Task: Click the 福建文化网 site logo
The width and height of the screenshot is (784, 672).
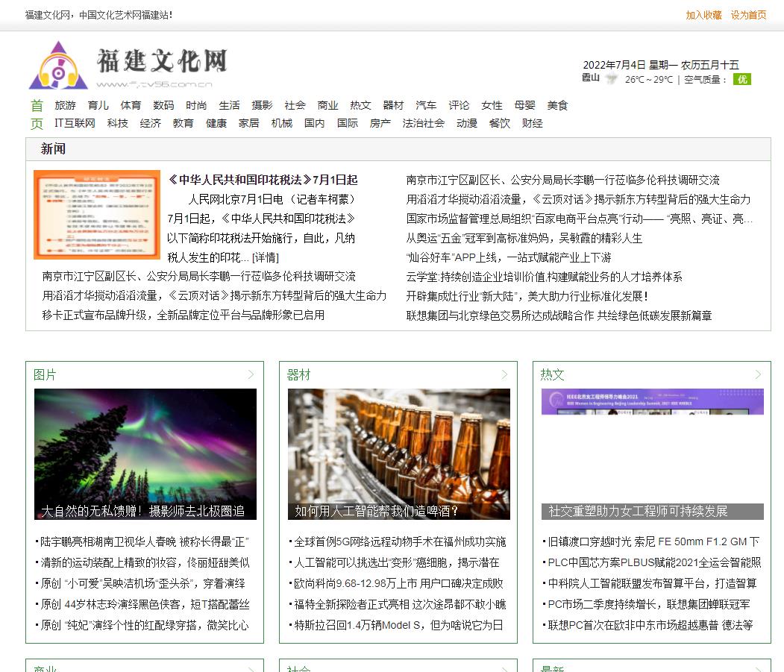Action: tap(128, 65)
